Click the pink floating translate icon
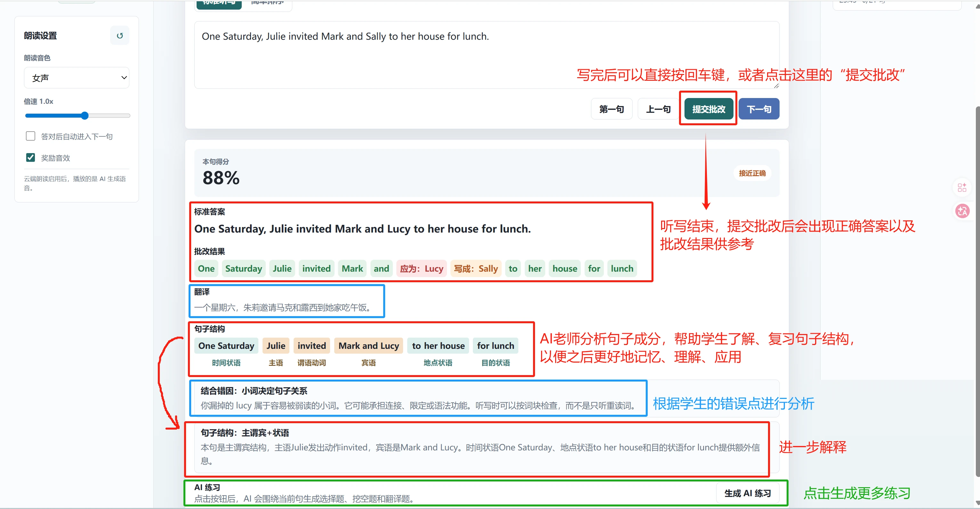The height and width of the screenshot is (509, 980). click(x=962, y=210)
